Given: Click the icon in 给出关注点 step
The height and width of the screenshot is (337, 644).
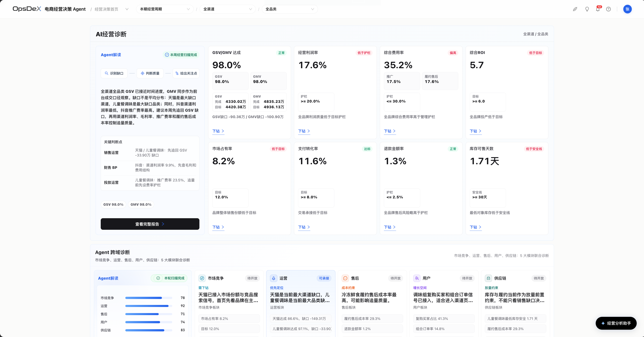Looking at the screenshot, I should (177, 73).
